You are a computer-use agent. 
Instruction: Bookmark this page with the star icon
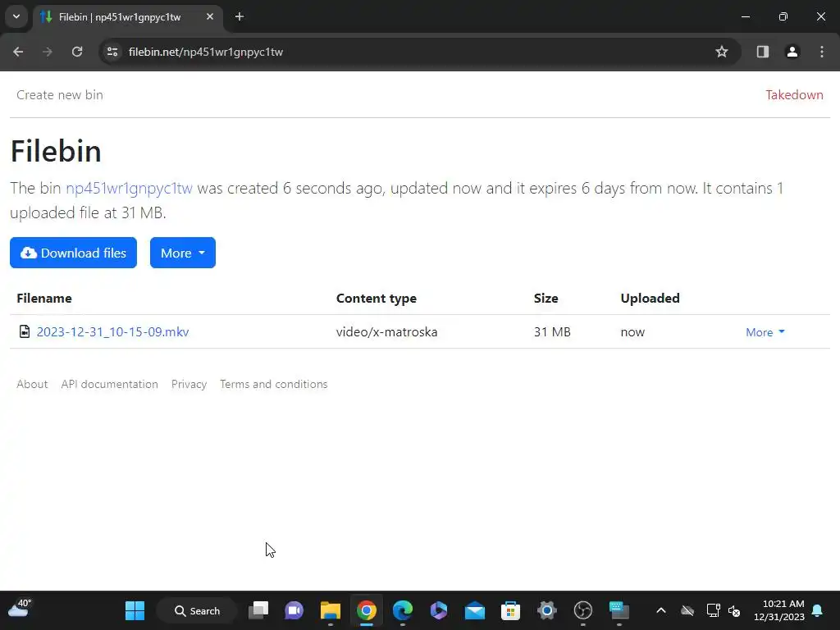[722, 52]
